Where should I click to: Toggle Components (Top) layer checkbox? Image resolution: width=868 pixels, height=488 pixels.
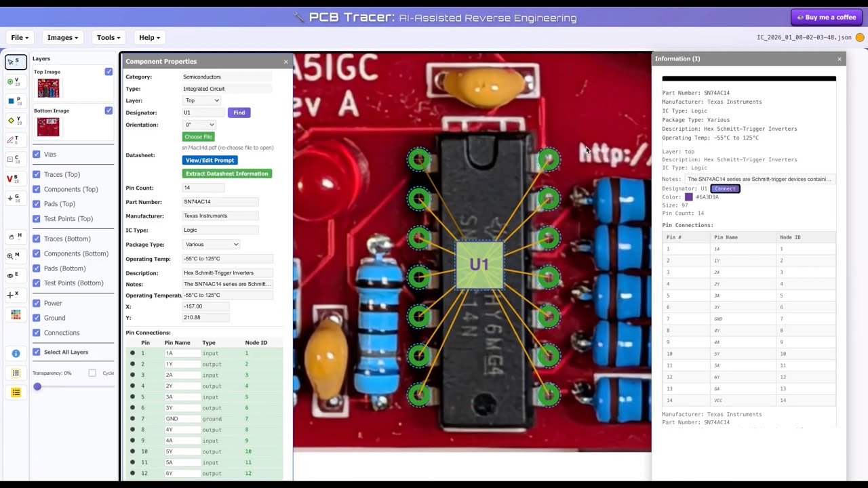[37, 189]
